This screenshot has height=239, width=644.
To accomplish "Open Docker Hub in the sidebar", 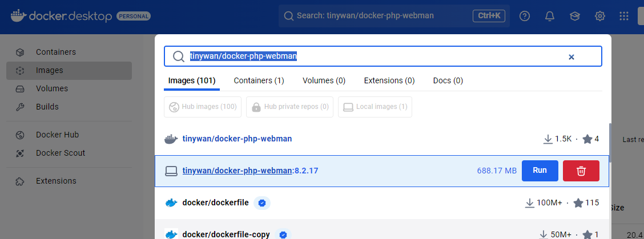I will tap(69, 135).
